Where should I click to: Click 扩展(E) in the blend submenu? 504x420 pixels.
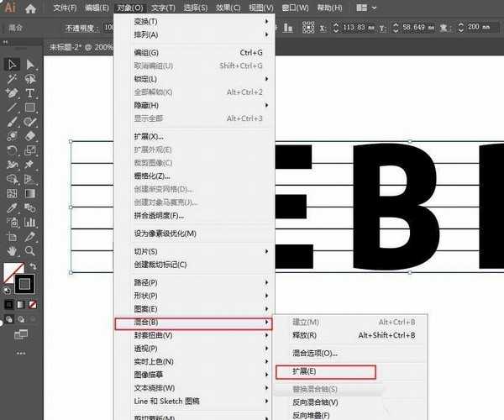tap(324, 370)
